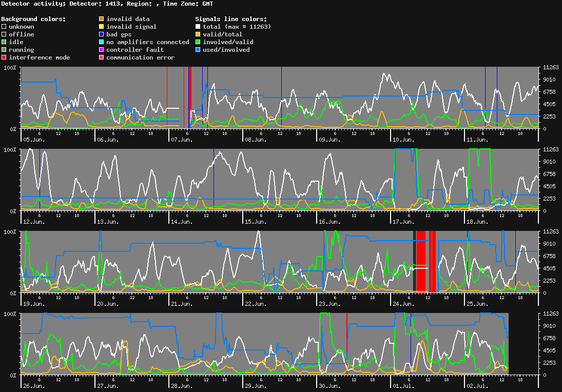Click the invalid data orange swatch

pos(102,19)
